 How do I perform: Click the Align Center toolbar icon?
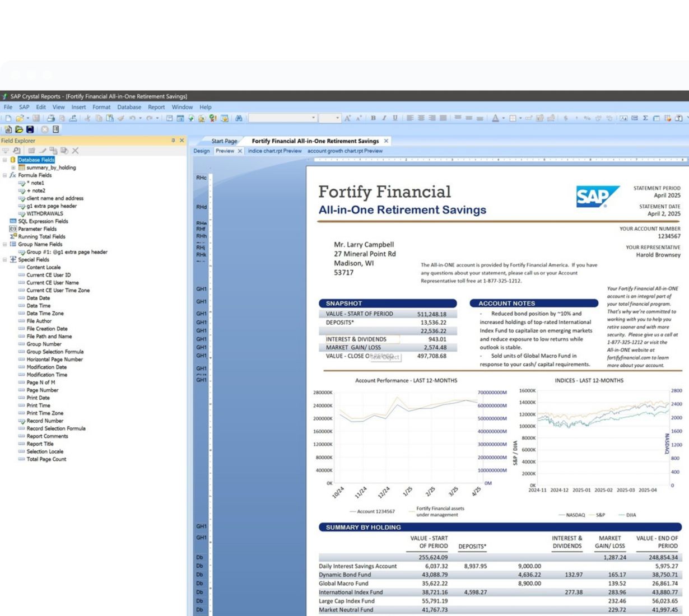coord(420,118)
